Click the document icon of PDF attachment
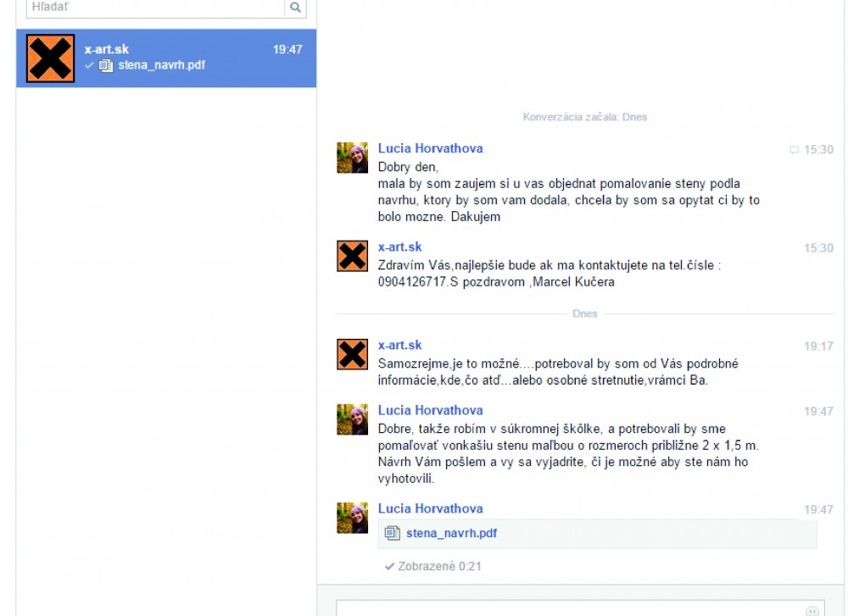The width and height of the screenshot is (848, 616). pyautogui.click(x=392, y=533)
